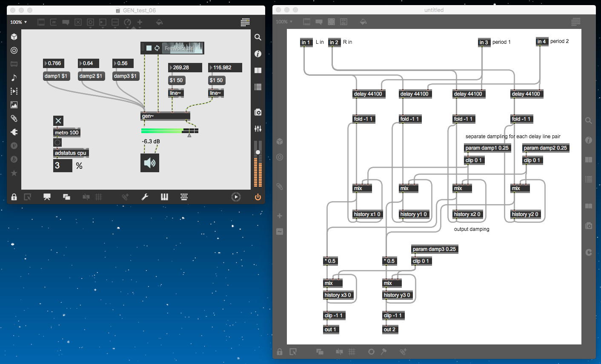The height and width of the screenshot is (364, 601).
Task: Click the plus icon in untitled left sidebar
Action: (280, 216)
